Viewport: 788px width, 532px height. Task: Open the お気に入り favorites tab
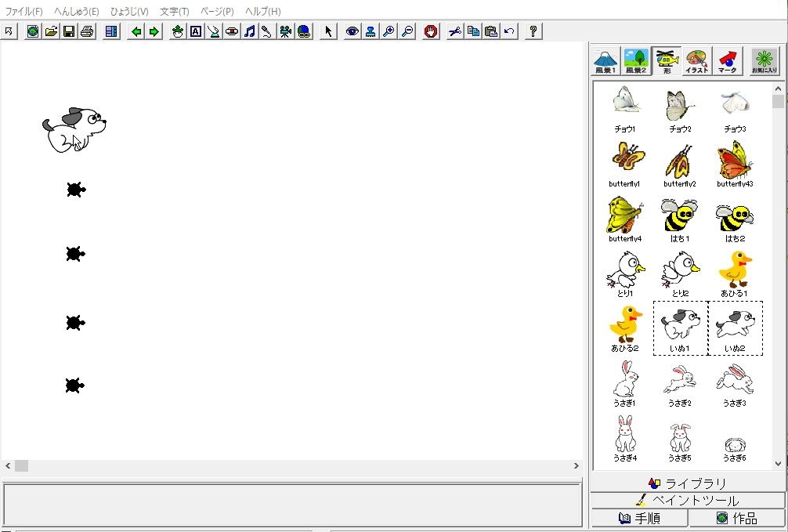click(x=764, y=61)
